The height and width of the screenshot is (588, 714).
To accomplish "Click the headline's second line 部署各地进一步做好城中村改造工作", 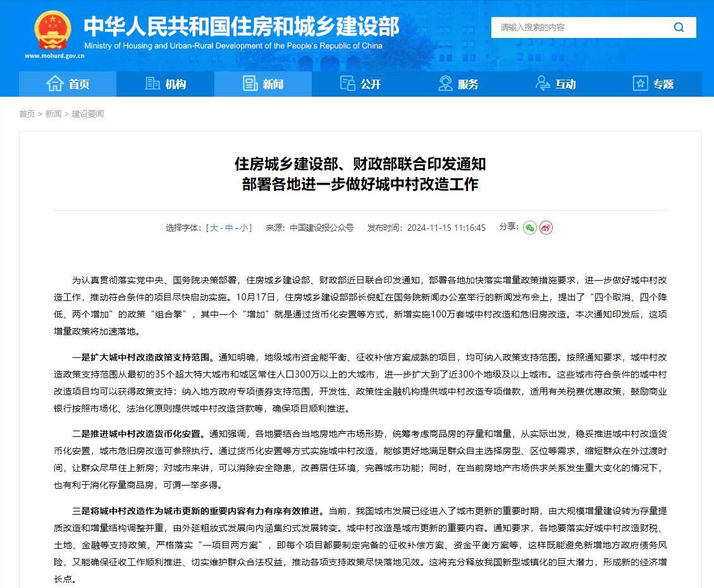I will click(x=360, y=185).
